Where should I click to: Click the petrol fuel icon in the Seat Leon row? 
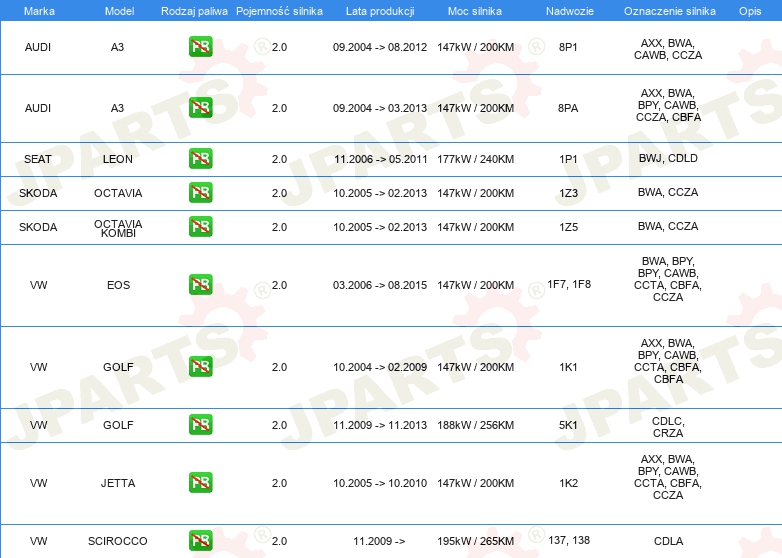[200, 159]
